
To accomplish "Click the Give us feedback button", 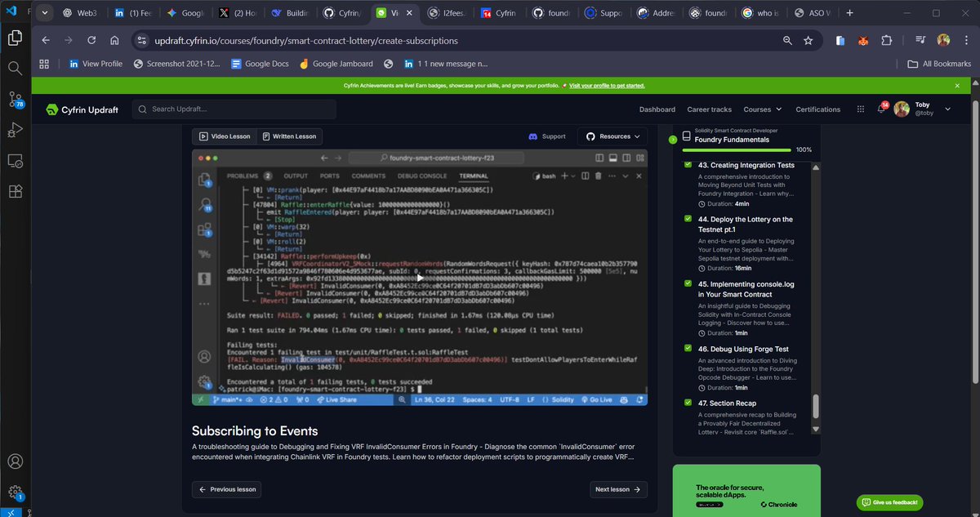I will 890,502.
